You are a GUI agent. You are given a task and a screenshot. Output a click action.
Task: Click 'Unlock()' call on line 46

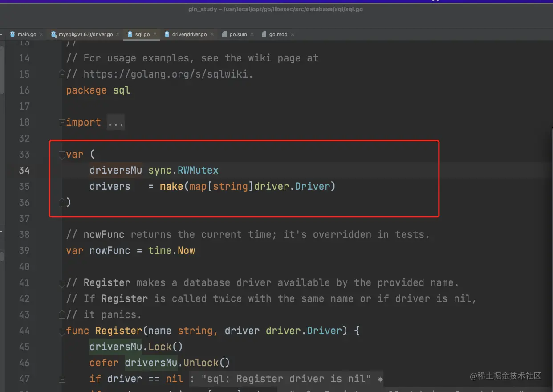point(207,363)
